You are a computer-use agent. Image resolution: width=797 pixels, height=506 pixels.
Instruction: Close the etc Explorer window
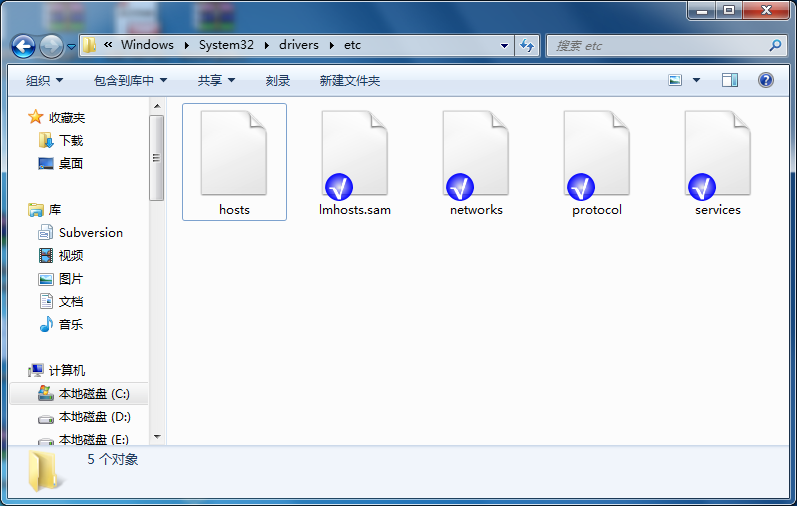tap(767, 10)
